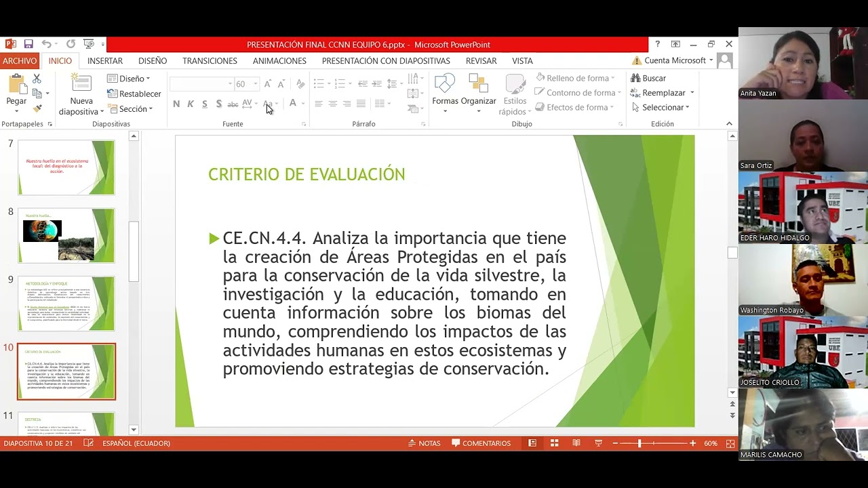The width and height of the screenshot is (868, 488).
Task: Switch to DISEÑO tab
Action: pyautogui.click(x=153, y=60)
